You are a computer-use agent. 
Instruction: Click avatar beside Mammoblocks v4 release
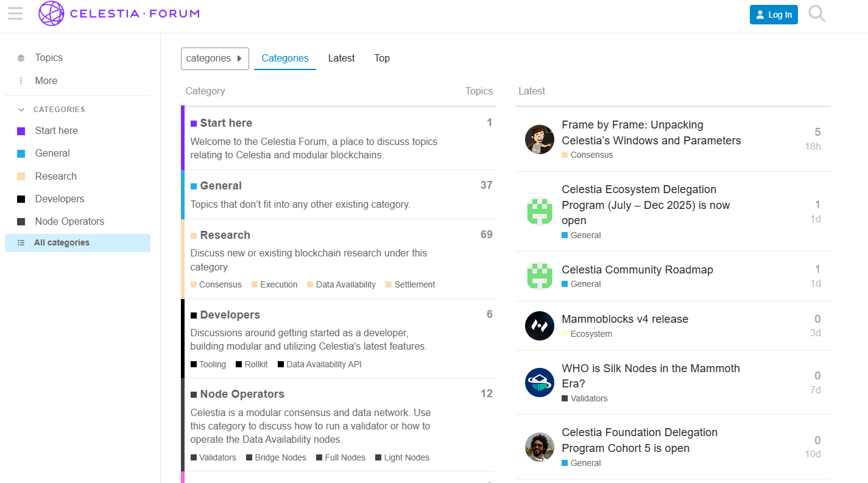point(540,326)
